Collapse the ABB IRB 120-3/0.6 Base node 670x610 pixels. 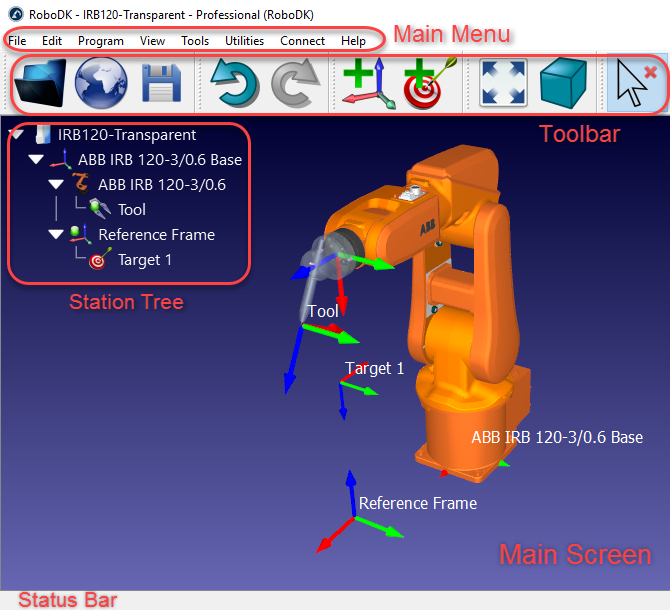click(36, 159)
